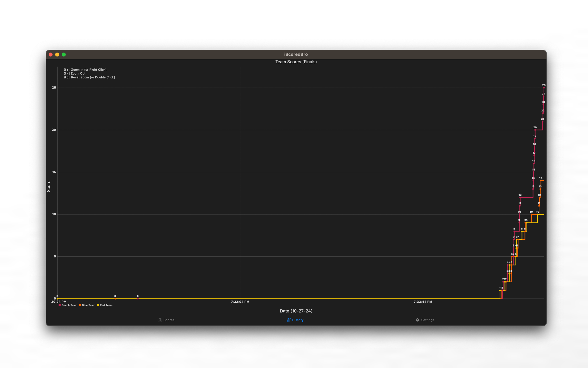Select the Beach Team data point labeled 18
This screenshot has width=588, height=368.
coord(534,147)
